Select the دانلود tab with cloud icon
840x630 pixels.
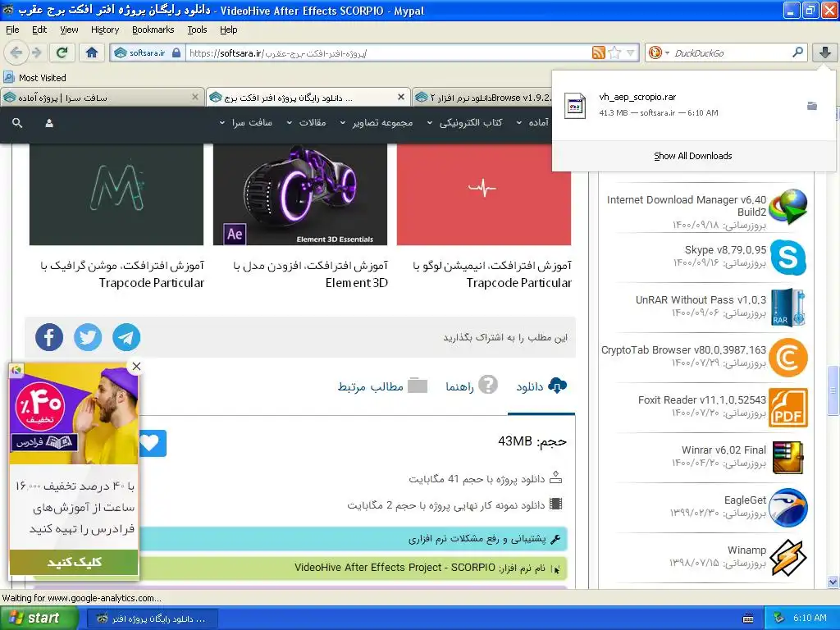pos(541,386)
